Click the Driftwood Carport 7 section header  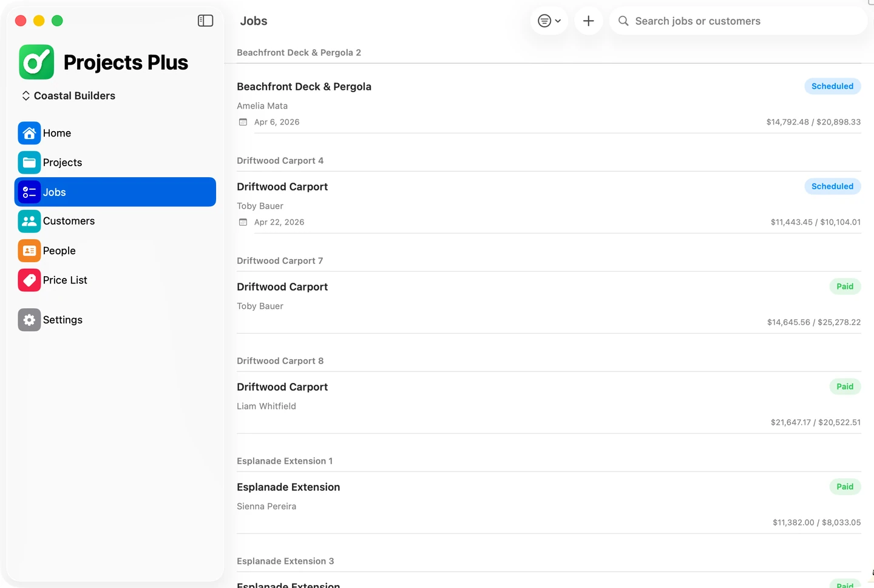coord(280,261)
